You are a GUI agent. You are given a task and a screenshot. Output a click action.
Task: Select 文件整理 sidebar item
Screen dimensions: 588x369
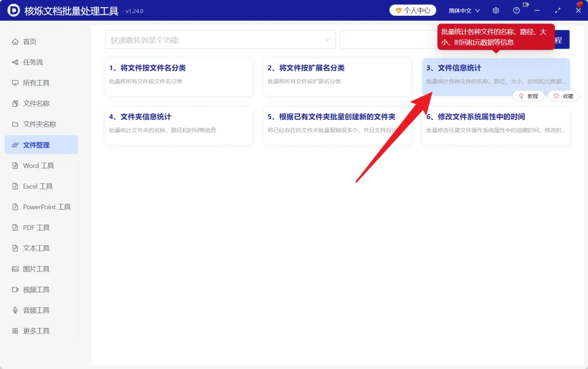(x=41, y=145)
